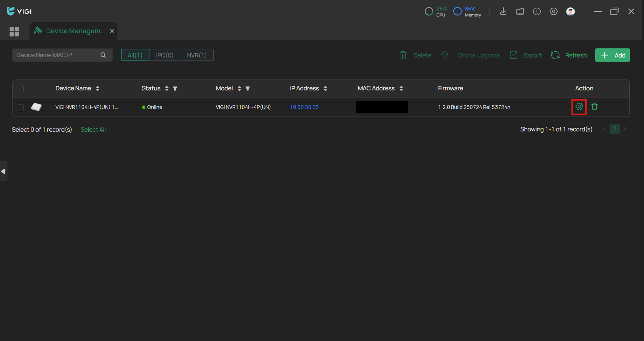The height and width of the screenshot is (341, 644).
Task: Click the search magnifier icon
Action: pos(103,55)
